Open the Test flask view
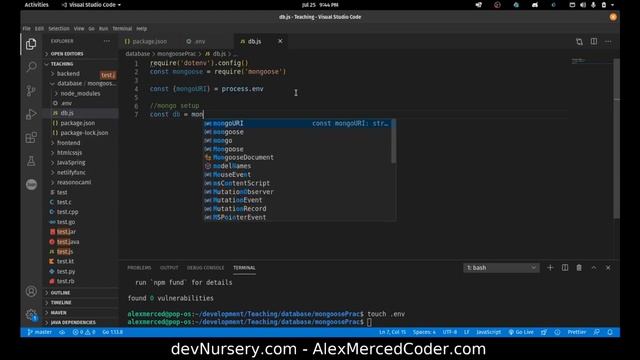 (31, 161)
